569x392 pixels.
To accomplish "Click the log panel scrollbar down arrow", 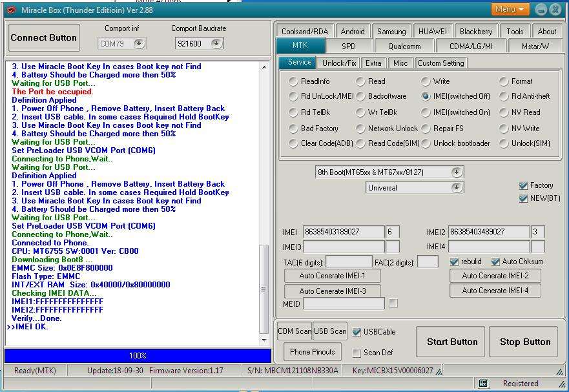I will (264, 340).
